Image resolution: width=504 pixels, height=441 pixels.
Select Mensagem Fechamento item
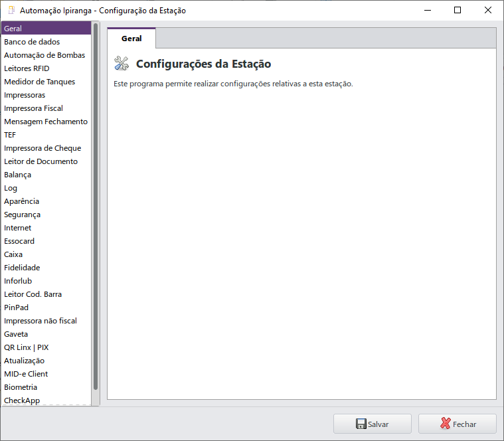(46, 122)
